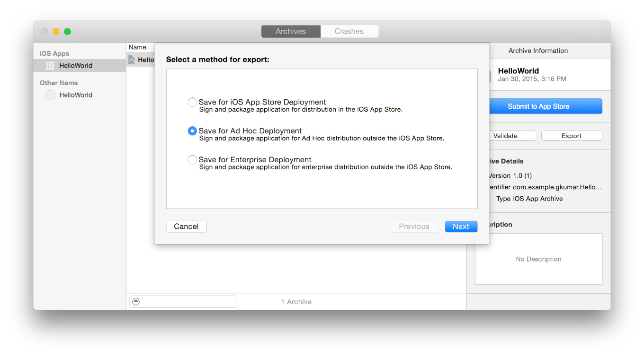Click the Export button in sidebar
644x358 pixels.
[572, 136]
